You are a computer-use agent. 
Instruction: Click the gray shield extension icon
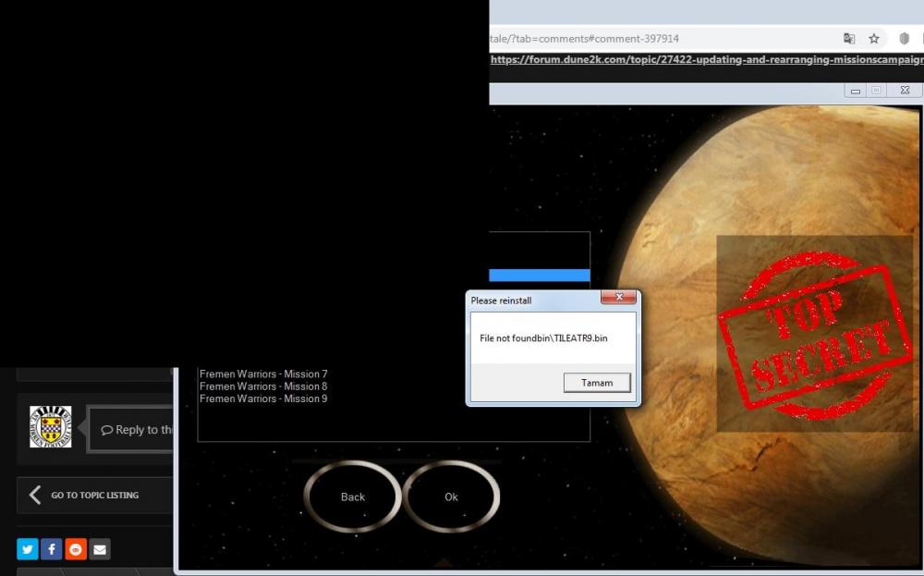[906, 39]
